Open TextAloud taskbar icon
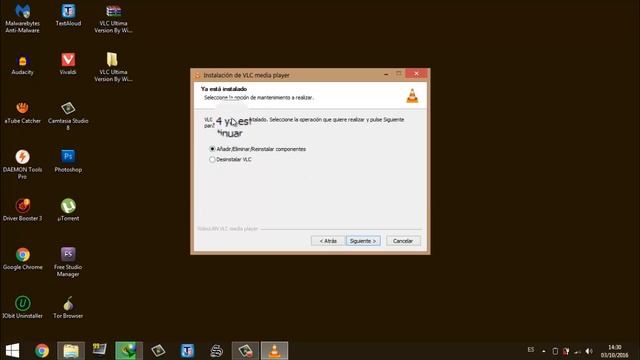Screen dimensions: 640x360 click(187, 351)
